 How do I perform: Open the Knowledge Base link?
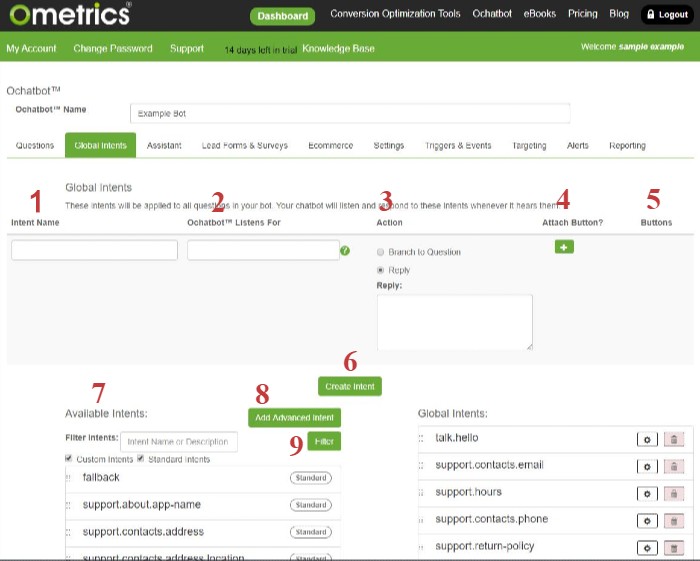338,48
